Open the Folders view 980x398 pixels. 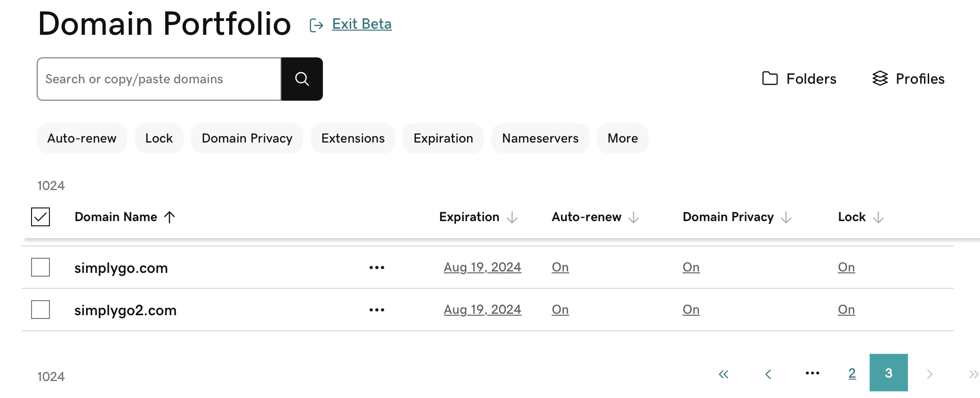tap(799, 79)
